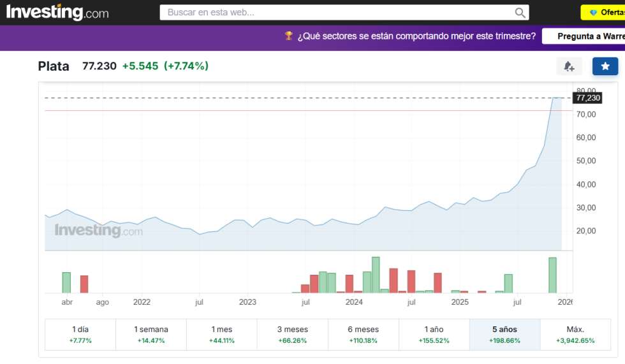Viewport: 625px width, 364px height.
Task: Click the trophy icon in purple banner
Action: 289,36
